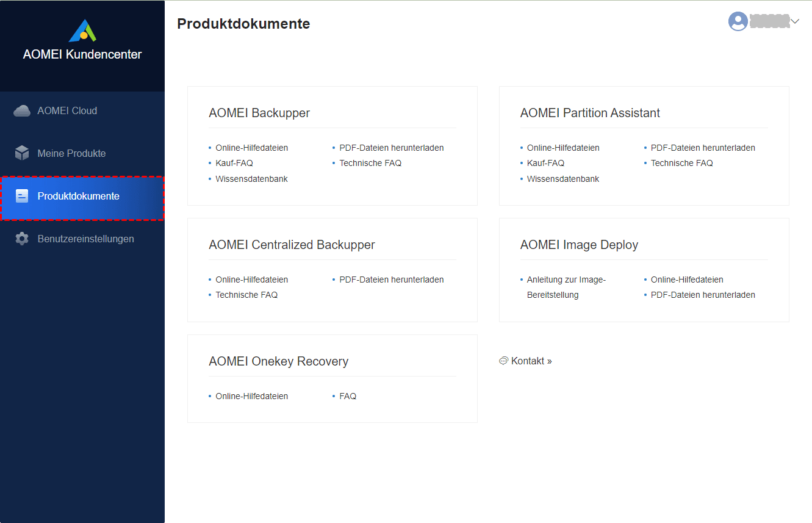This screenshot has height=523, width=812.
Task: Open Wissensdatenbank under AOMEI Backupper
Action: pyautogui.click(x=251, y=179)
